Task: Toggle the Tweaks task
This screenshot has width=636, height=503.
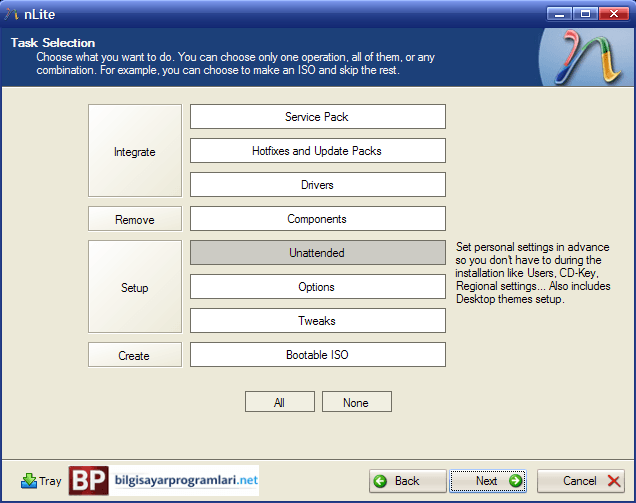Action: 318,321
